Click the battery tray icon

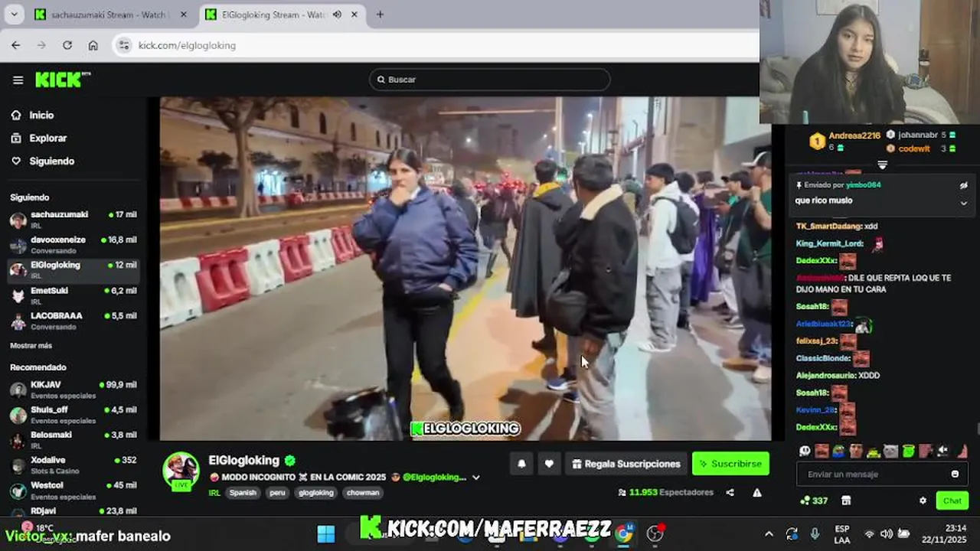point(904,533)
